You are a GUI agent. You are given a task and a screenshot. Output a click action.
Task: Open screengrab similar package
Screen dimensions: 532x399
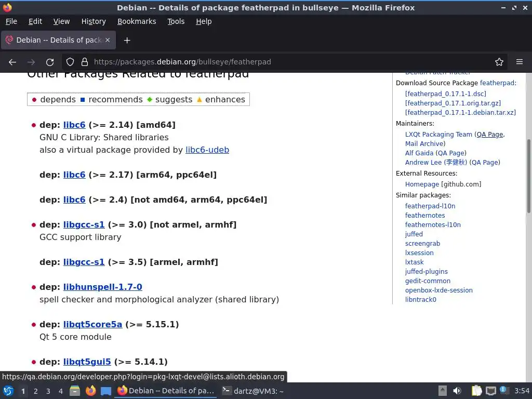click(x=422, y=243)
